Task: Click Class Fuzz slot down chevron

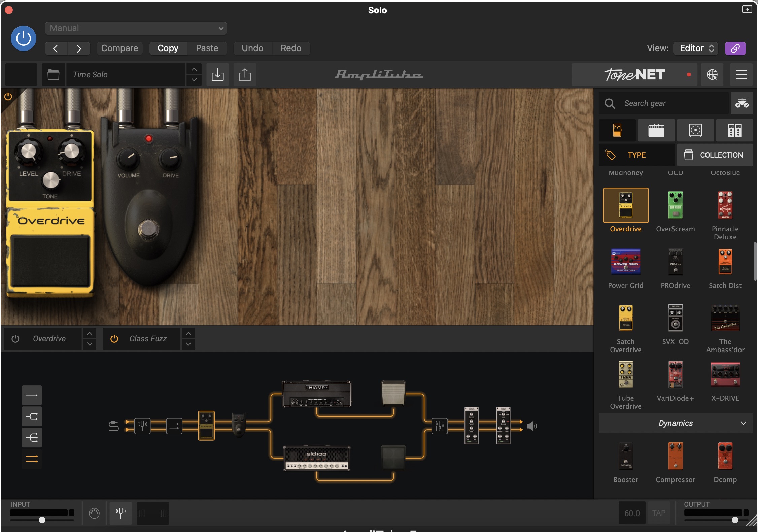Action: (188, 344)
